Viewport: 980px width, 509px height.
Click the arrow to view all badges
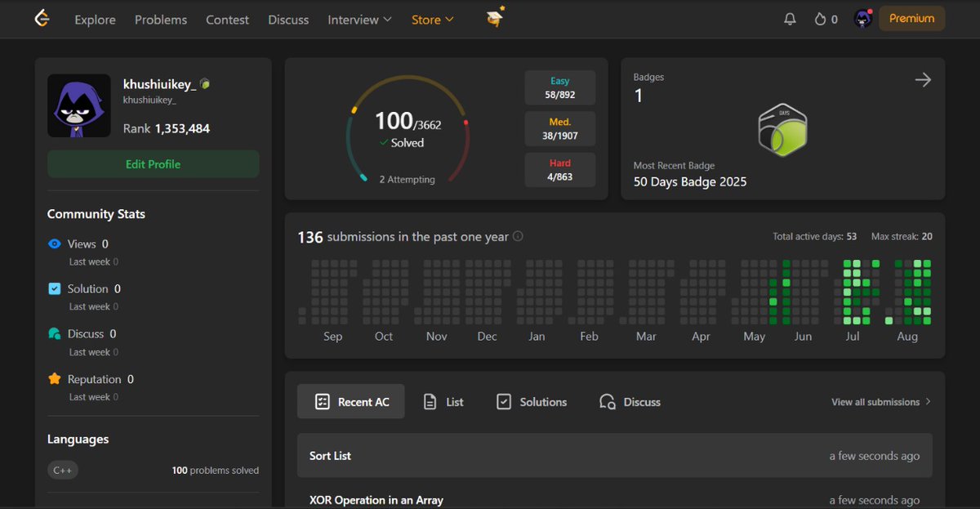[x=923, y=80]
